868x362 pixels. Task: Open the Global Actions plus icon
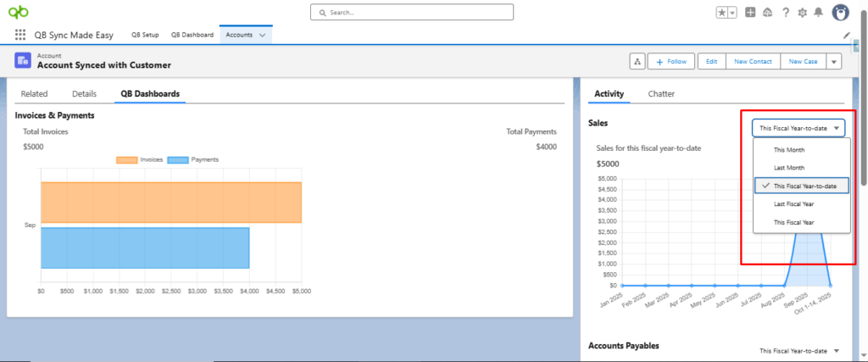pos(750,12)
